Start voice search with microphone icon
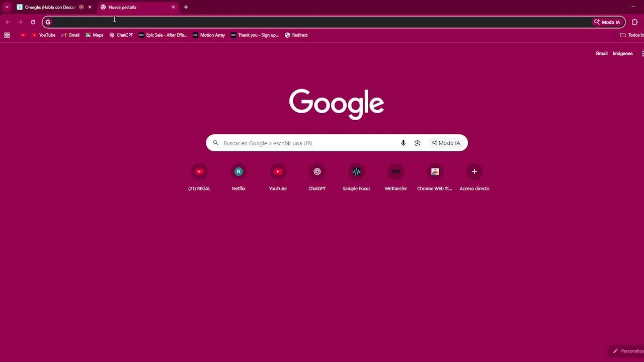644x362 pixels. (x=403, y=143)
